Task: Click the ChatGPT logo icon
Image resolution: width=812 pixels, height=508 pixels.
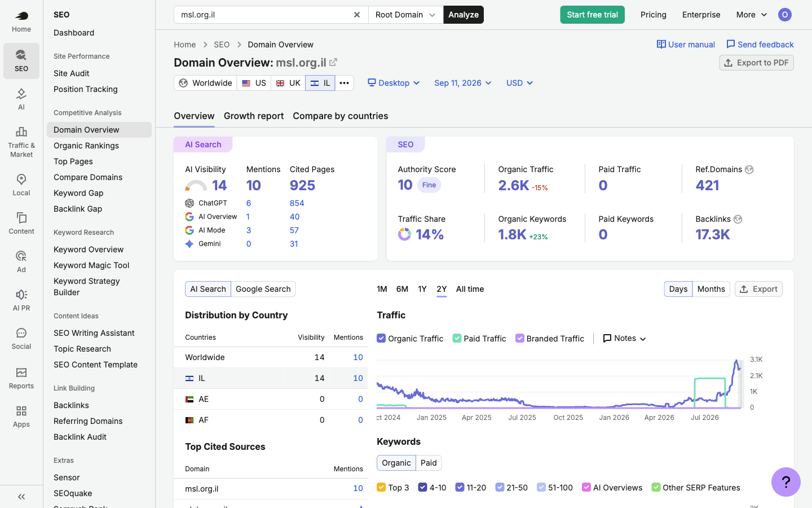Action: pyautogui.click(x=189, y=203)
